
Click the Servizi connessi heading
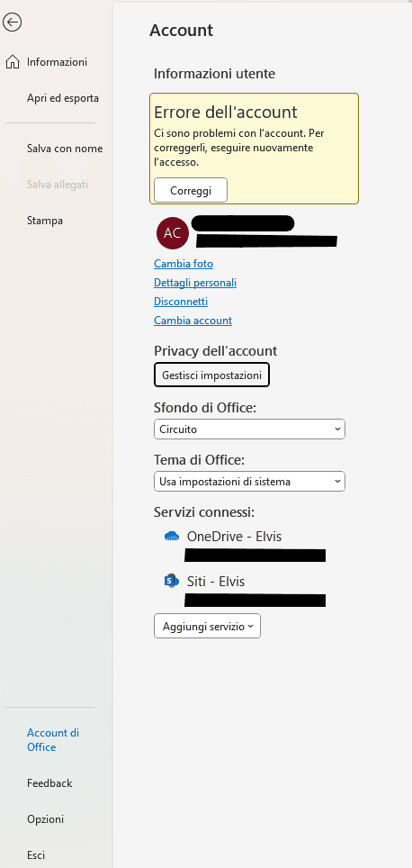tap(204, 512)
